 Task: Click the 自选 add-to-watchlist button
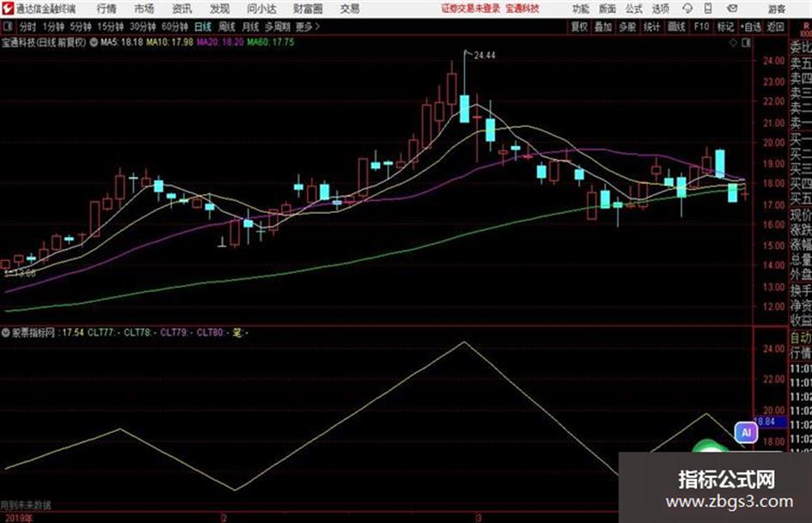pyautogui.click(x=751, y=27)
